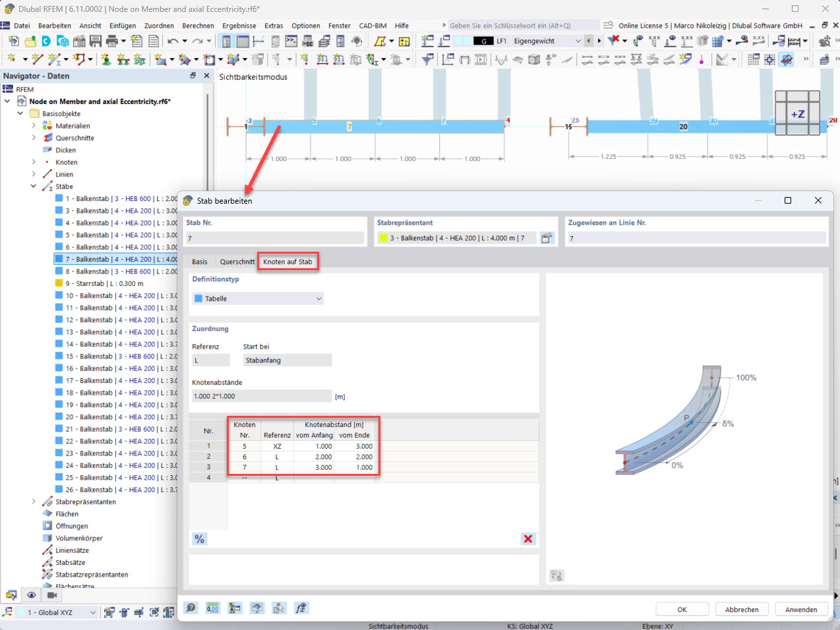Viewport: 840px width, 630px height.
Task: Switch to the Basis tab
Action: click(199, 262)
